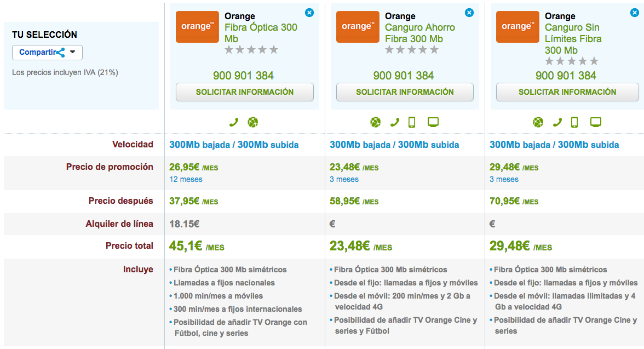Viewport: 644px width, 349px height.
Task: Click landline phone icon under Canguro Ahorro
Action: [x=395, y=122]
